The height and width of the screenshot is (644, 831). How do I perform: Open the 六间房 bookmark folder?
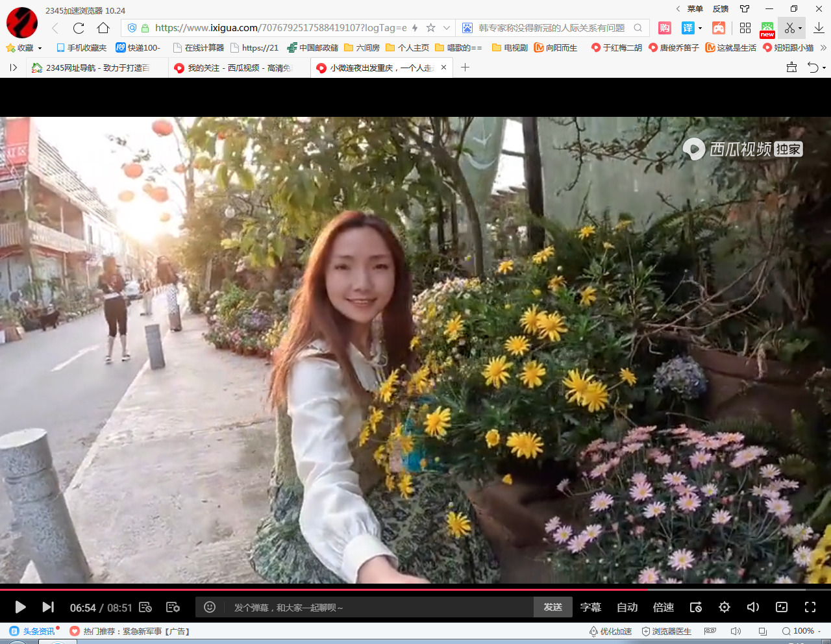(x=362, y=48)
